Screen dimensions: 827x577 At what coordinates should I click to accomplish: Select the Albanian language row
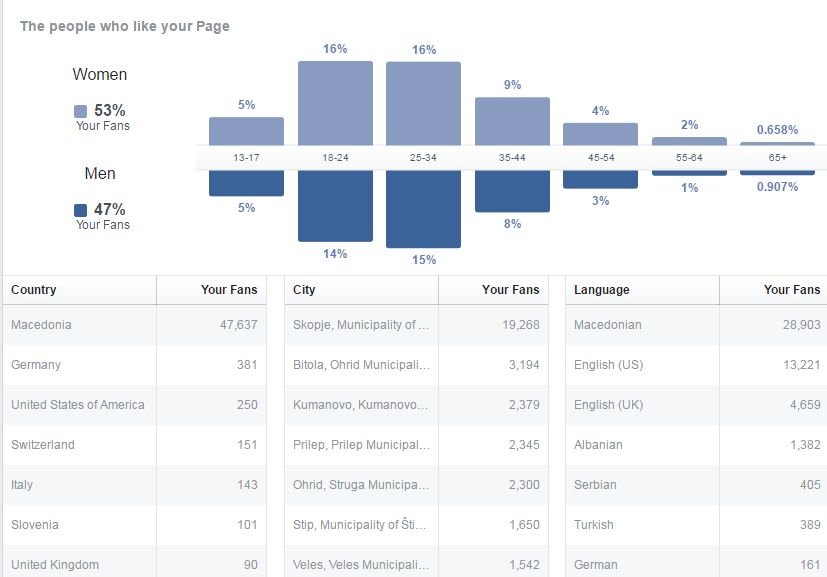click(x=696, y=445)
